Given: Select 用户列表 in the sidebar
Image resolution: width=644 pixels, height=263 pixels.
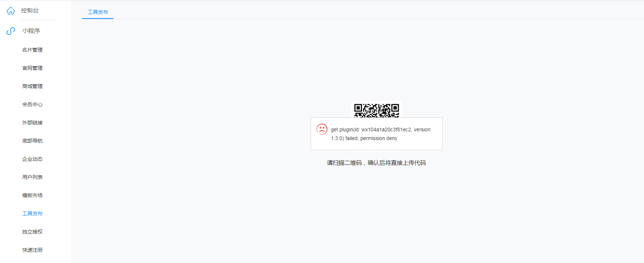Looking at the screenshot, I should point(32,177).
